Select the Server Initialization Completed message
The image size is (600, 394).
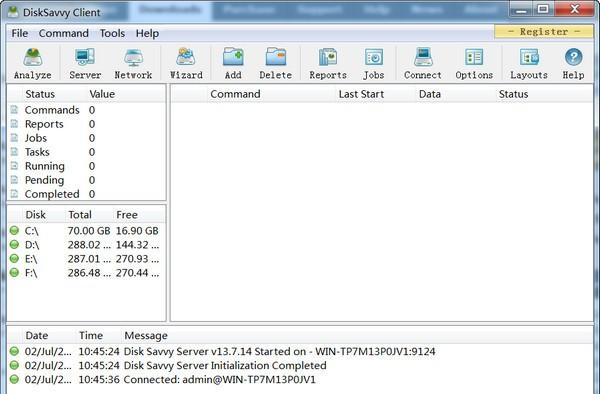(225, 366)
